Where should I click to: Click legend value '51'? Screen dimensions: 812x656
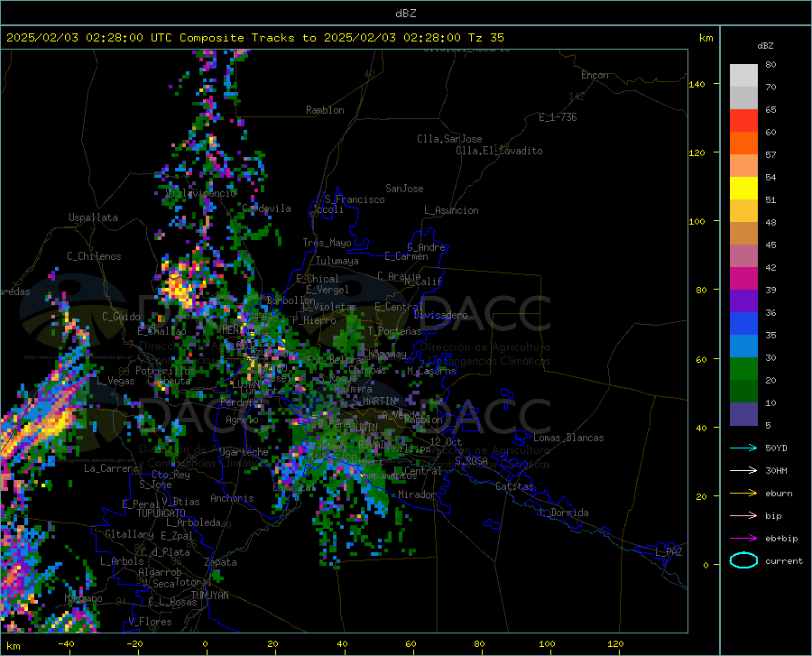(x=770, y=199)
